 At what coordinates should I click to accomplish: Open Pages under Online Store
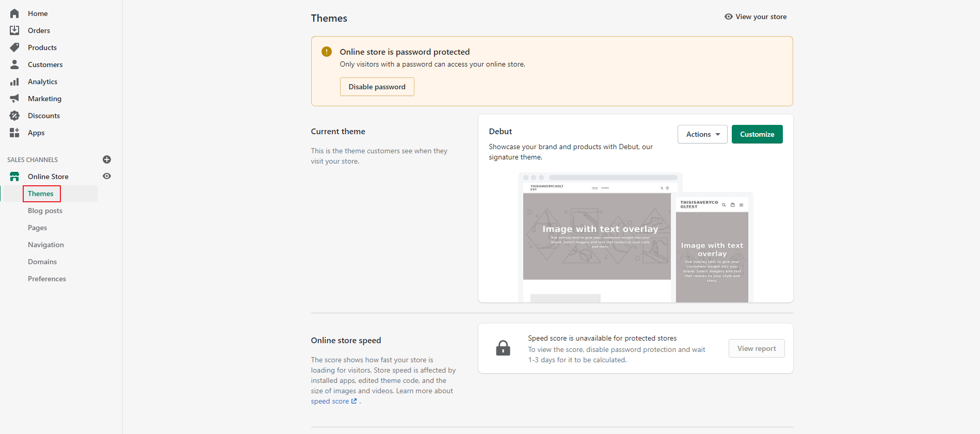[x=37, y=228]
